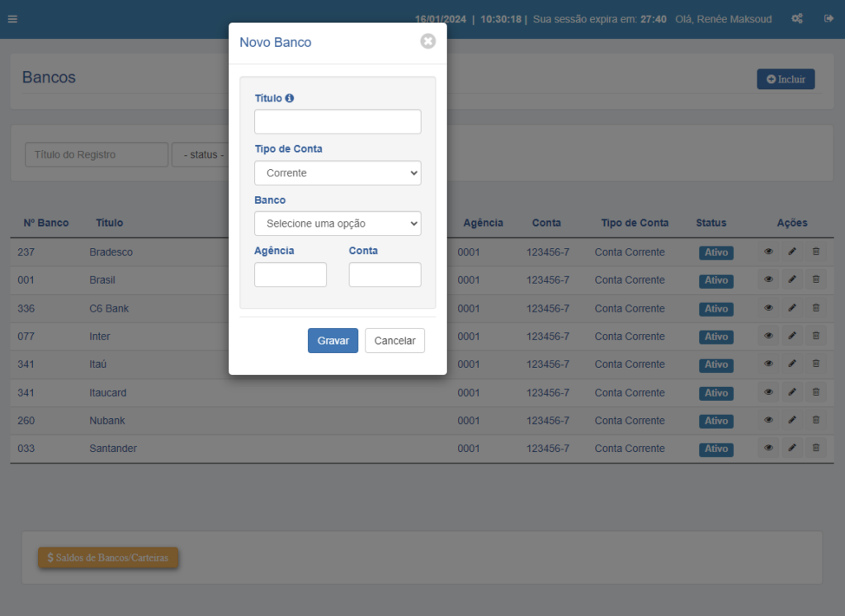Click the Status column header
Viewport: 845px width, 616px height.
tap(710, 223)
